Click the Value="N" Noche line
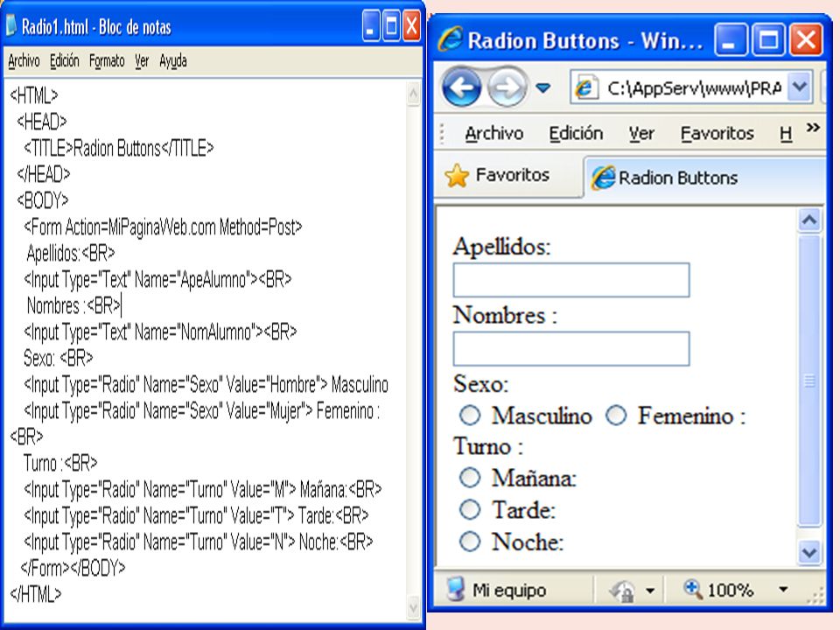The image size is (840, 630). click(199, 542)
